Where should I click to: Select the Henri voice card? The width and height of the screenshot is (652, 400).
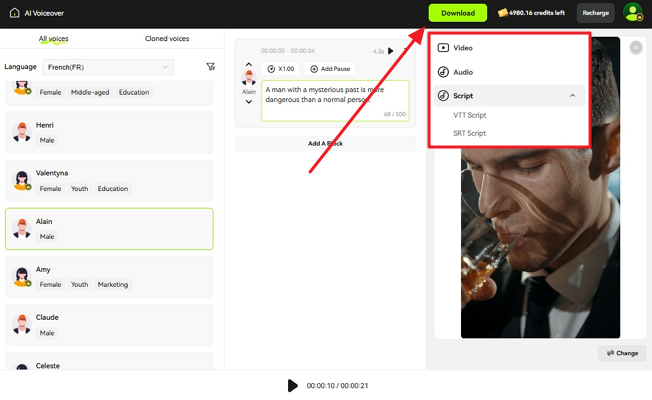[x=109, y=132]
